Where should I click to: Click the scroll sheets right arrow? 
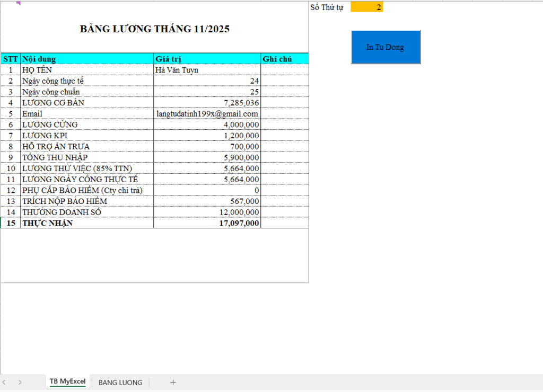tap(20, 382)
